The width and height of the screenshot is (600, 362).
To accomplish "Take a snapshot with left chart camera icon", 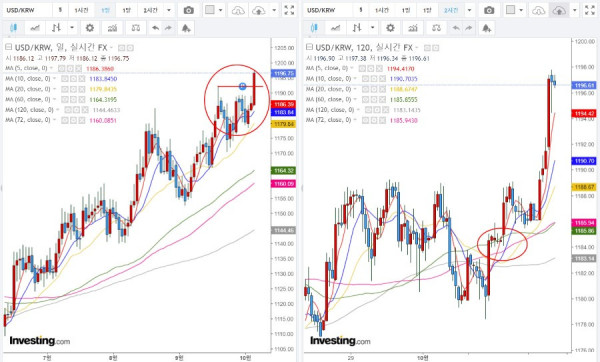I will point(188,10).
